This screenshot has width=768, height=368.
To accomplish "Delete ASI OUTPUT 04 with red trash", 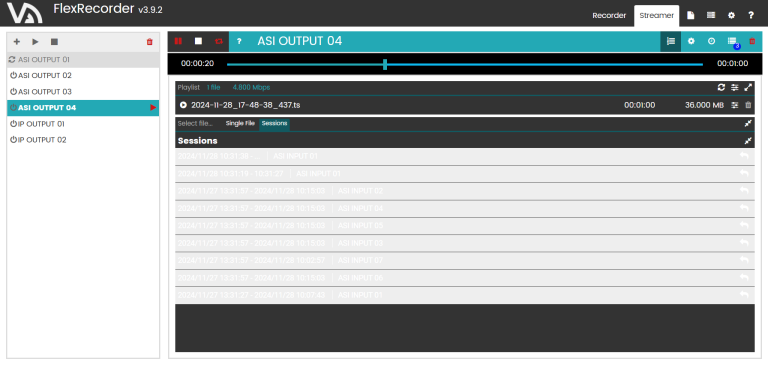I will click(752, 41).
